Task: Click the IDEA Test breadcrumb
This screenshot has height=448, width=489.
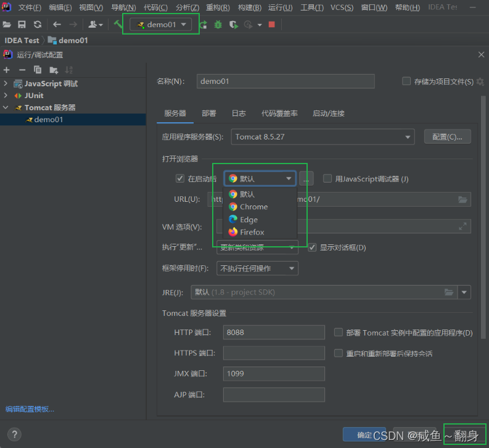Action: pos(22,40)
